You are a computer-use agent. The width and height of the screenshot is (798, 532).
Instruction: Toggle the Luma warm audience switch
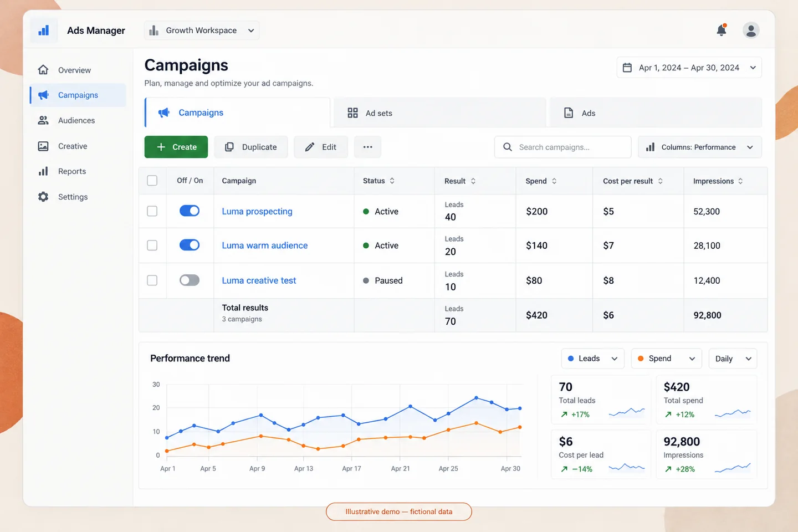190,245
